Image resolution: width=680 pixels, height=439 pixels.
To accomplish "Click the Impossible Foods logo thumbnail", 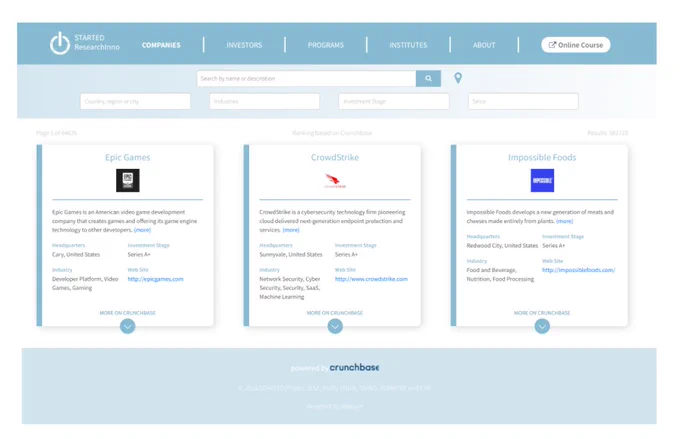I will click(x=542, y=180).
